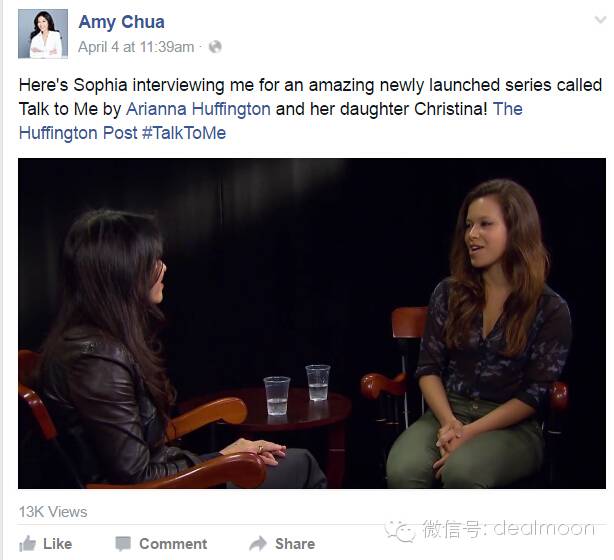Click the April 4 post timestamp
Screen dimensions: 614x560
(x=136, y=47)
